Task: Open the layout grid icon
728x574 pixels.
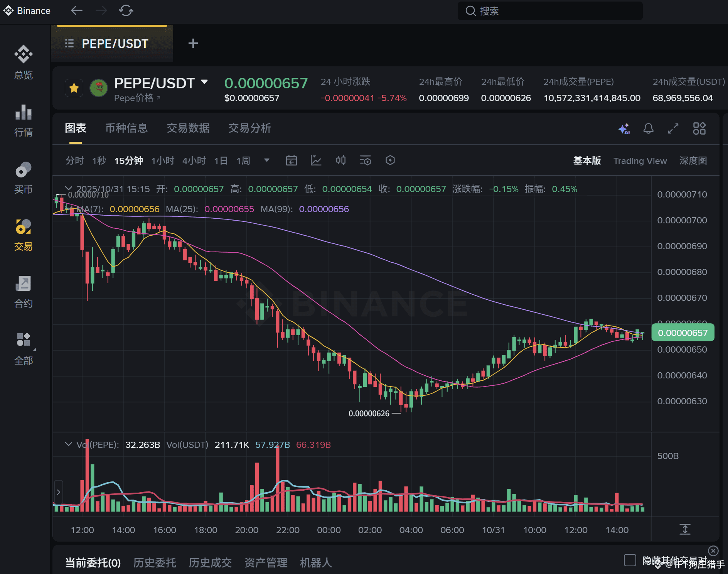Action: pyautogui.click(x=699, y=128)
